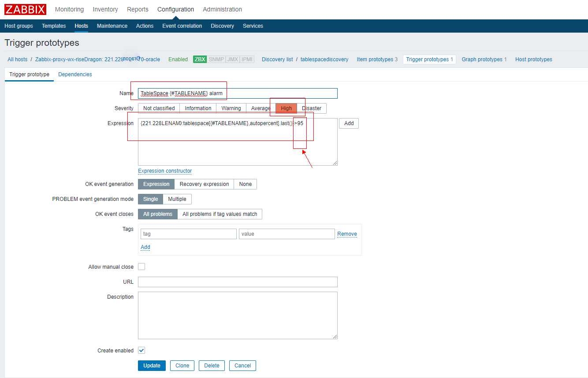Click the IPMI availability indicator
The image size is (588, 378).
247,59
